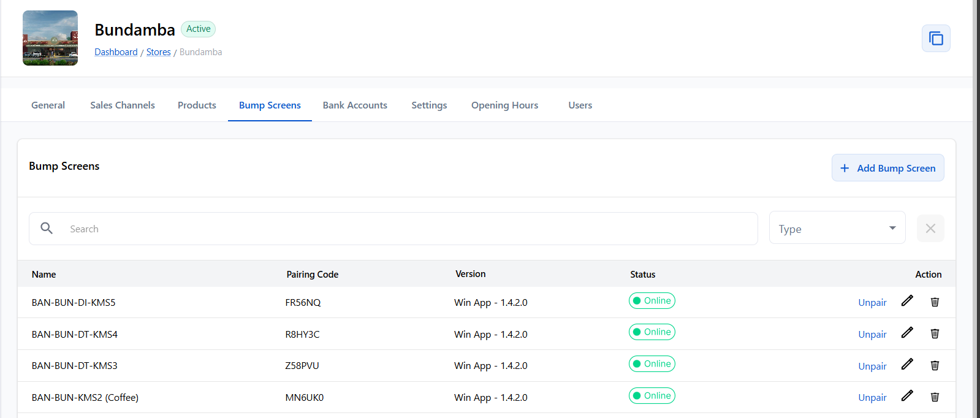Clear filters with the X button
980x418 pixels.
930,229
